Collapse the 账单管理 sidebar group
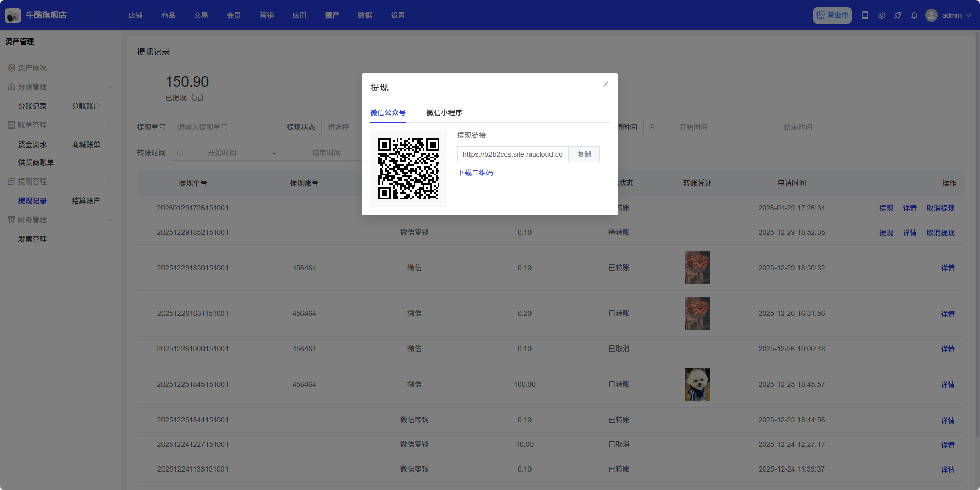 pos(110,126)
